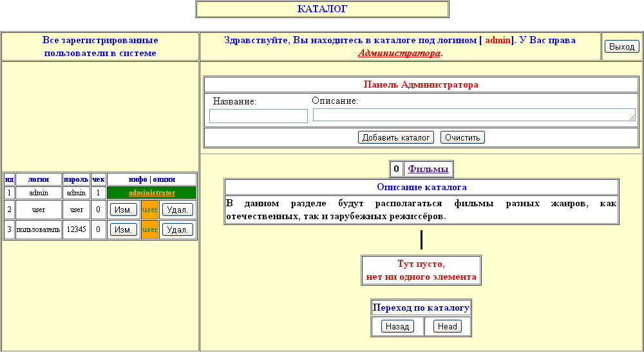The height and width of the screenshot is (352, 644).
Task: Click the Очистить button
Action: pos(462,137)
